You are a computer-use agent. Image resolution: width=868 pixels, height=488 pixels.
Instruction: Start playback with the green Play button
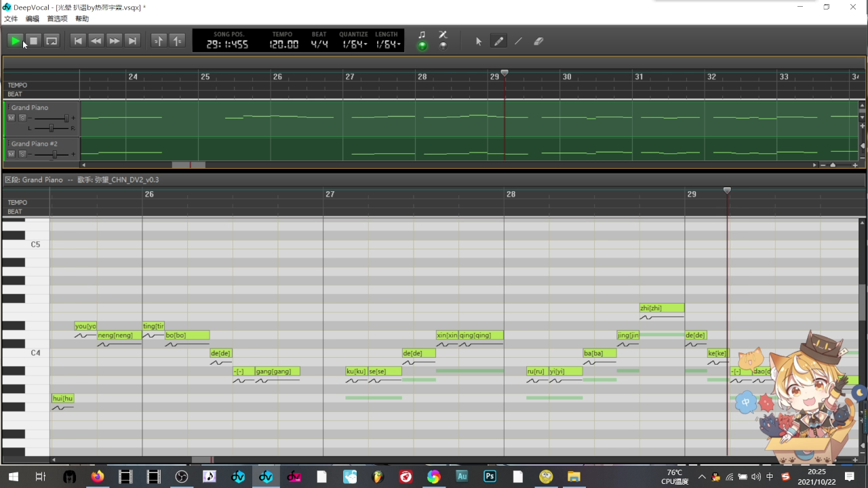pyautogui.click(x=15, y=41)
